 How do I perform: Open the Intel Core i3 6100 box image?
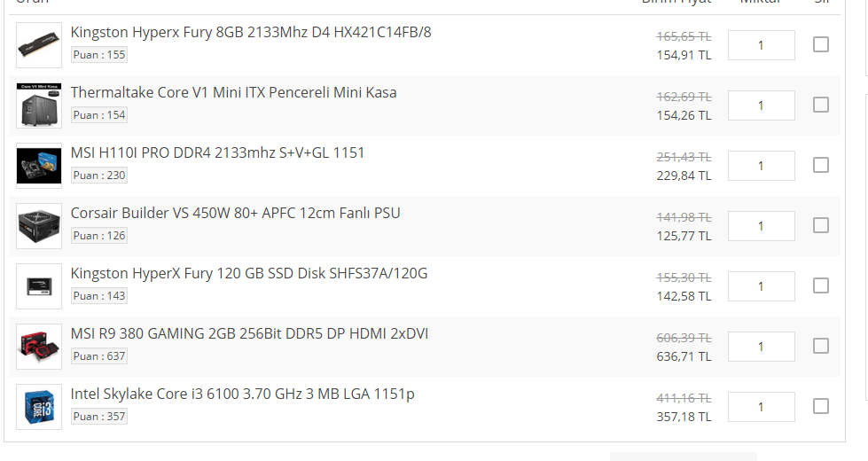pyautogui.click(x=39, y=407)
